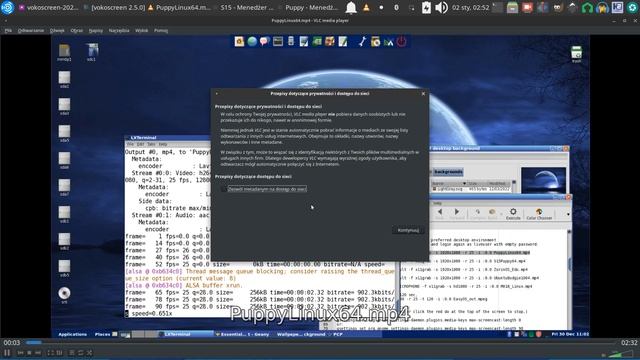Switch to Puppy - Menedż... taskbar window
The image size is (640, 360).
click(x=308, y=7)
